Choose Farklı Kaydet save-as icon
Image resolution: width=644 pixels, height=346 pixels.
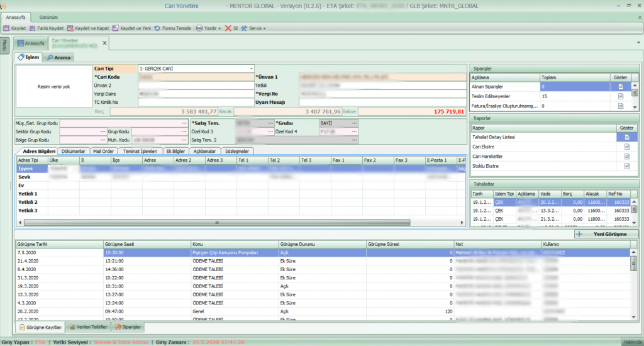(x=33, y=28)
